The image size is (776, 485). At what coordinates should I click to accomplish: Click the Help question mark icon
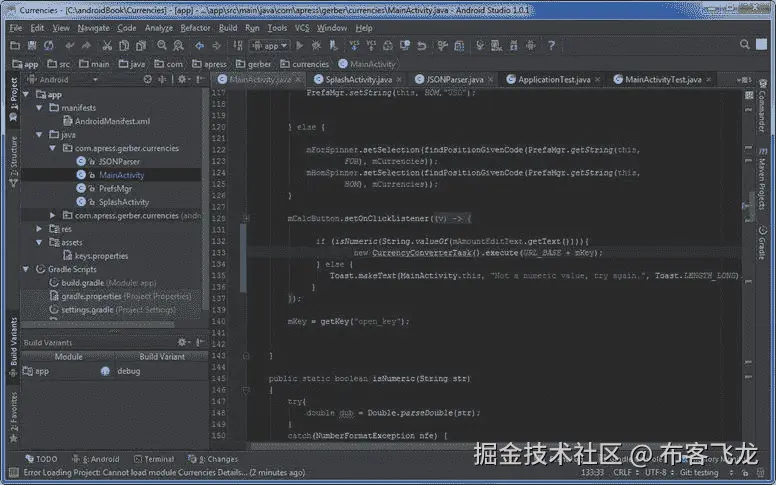click(551, 46)
